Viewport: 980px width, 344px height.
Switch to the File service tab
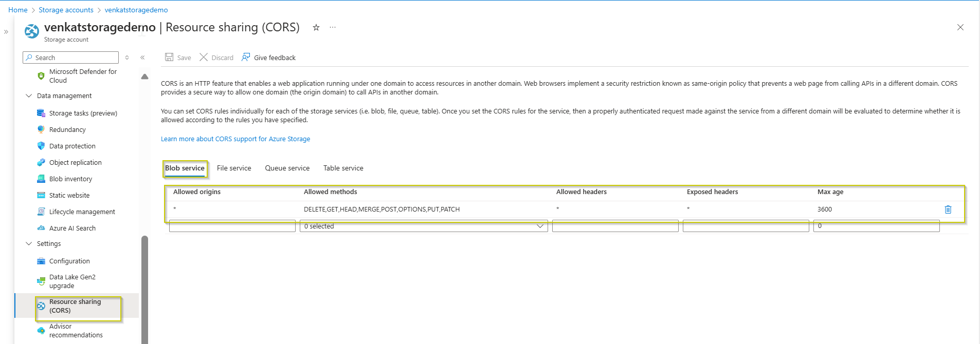point(234,168)
